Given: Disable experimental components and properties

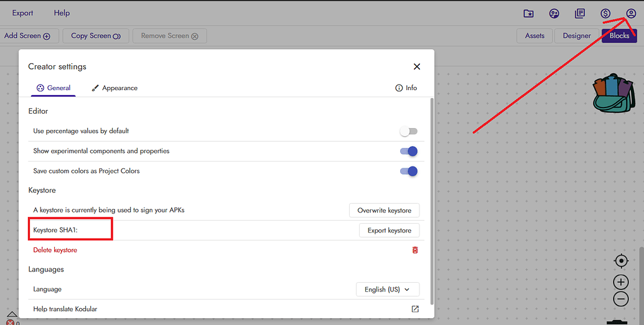Looking at the screenshot, I should 408,151.
